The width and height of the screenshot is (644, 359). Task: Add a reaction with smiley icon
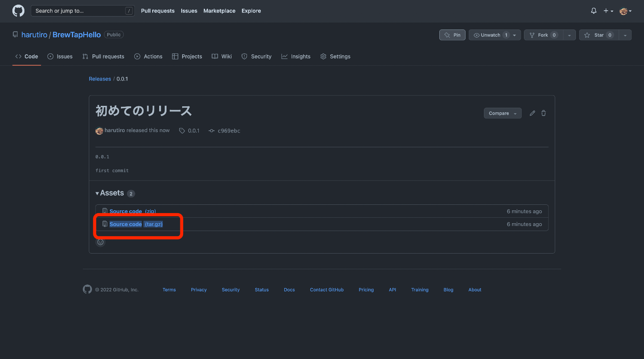100,242
